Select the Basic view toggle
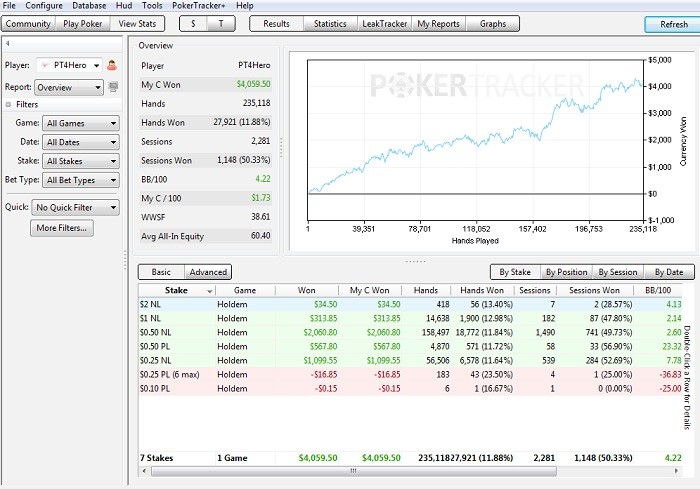 [161, 271]
